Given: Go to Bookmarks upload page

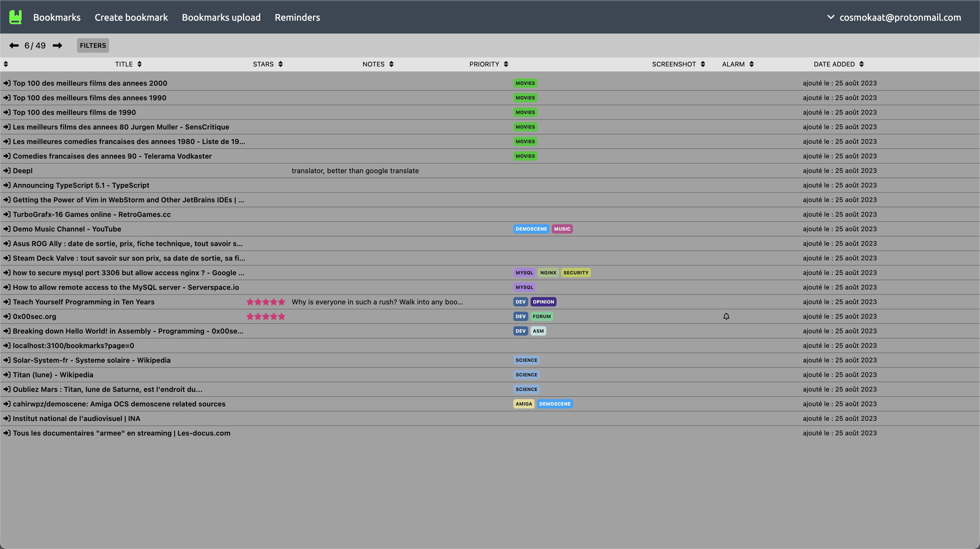Looking at the screenshot, I should coord(221,17).
